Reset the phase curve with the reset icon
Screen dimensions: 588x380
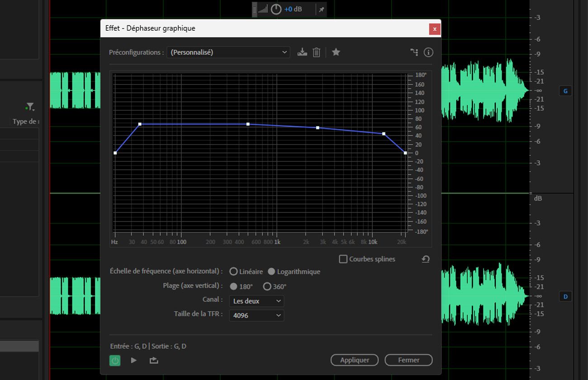pos(425,259)
